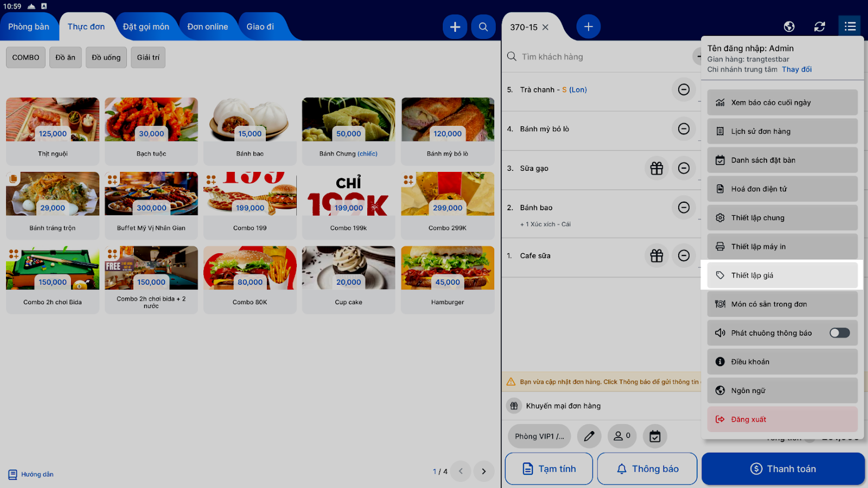Open Danh sách đặt bàn
This screenshot has height=488, width=868.
[x=782, y=160]
